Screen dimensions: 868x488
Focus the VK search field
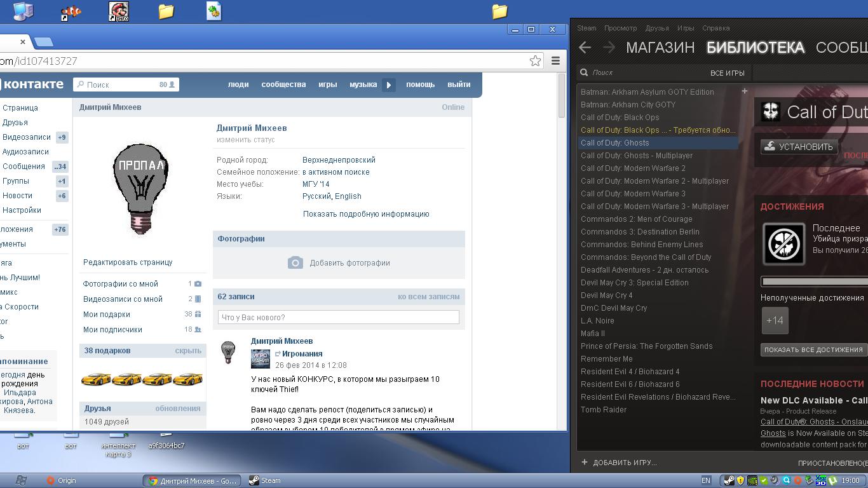(126, 85)
